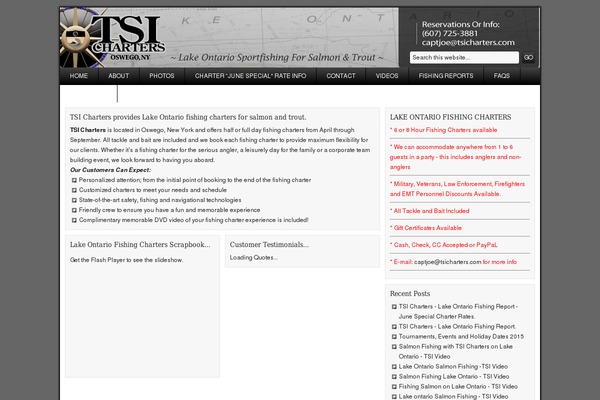Click captjoe@tsicharters.com email in header
This screenshot has height=400, width=600.
(x=468, y=42)
